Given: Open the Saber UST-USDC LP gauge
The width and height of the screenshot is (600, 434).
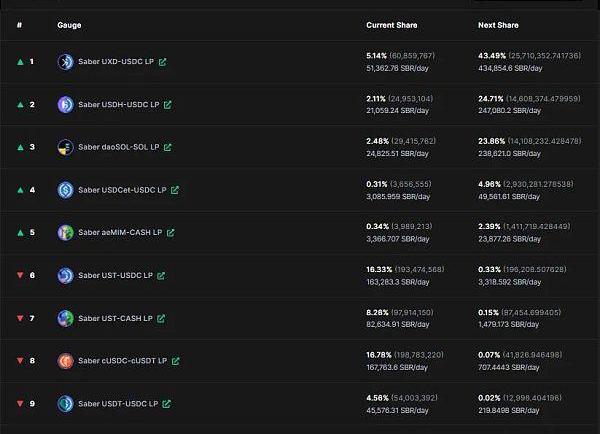Looking at the screenshot, I should click(116, 275).
